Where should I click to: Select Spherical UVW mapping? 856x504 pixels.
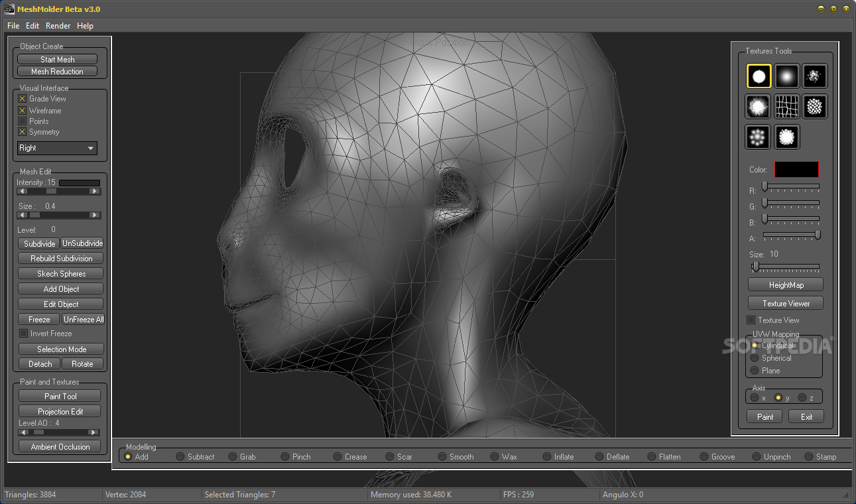click(x=754, y=358)
